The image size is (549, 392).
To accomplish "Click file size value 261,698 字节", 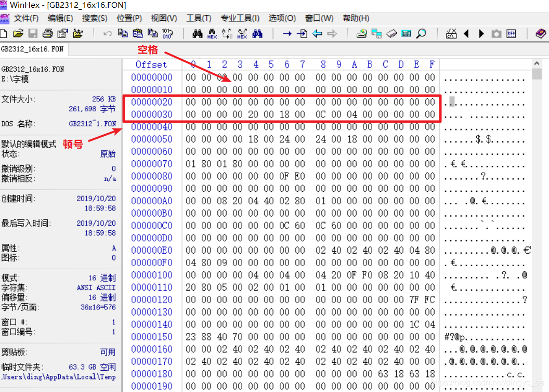I will point(92,109).
